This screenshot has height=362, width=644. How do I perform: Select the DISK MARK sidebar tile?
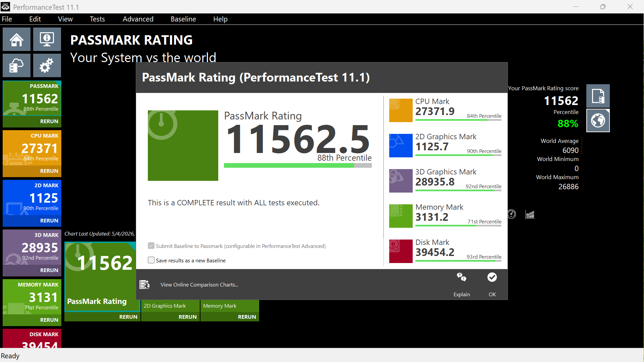click(x=32, y=338)
